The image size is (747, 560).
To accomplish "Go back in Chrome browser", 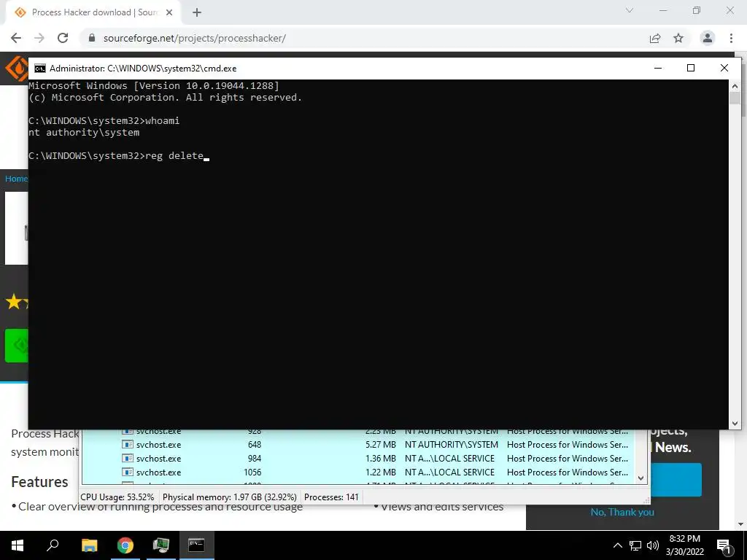I will pos(16,38).
